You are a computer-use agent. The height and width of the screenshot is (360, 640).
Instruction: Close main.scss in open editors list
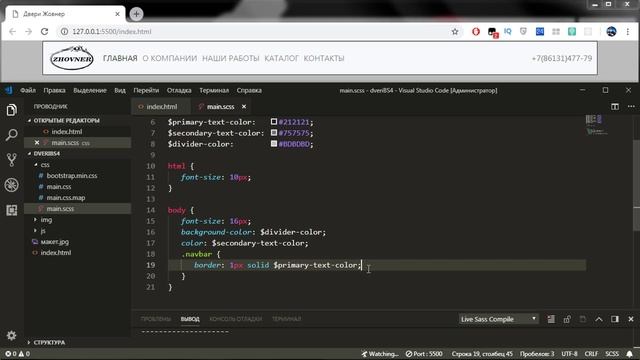(x=37, y=142)
